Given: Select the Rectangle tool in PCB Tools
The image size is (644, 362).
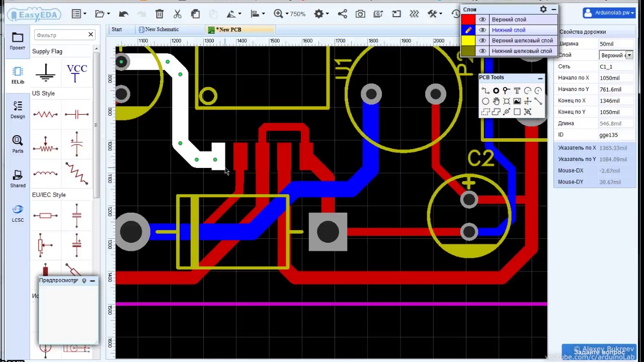Looking at the screenshot, I should tap(517, 112).
